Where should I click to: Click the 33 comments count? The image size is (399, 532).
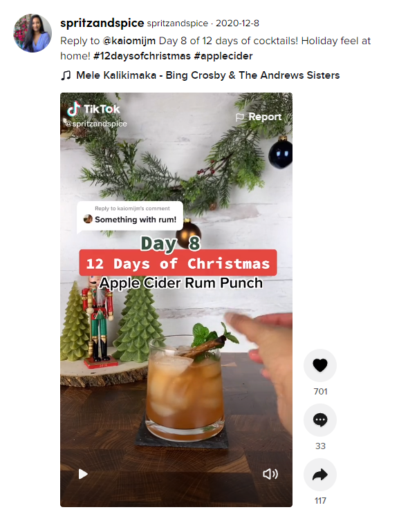(320, 446)
